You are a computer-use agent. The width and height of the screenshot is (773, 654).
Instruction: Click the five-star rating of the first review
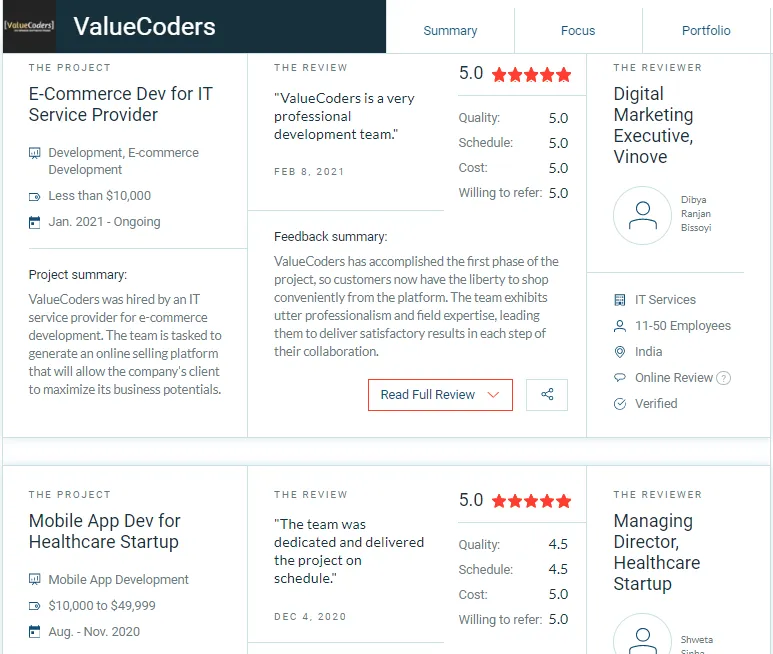click(x=531, y=75)
